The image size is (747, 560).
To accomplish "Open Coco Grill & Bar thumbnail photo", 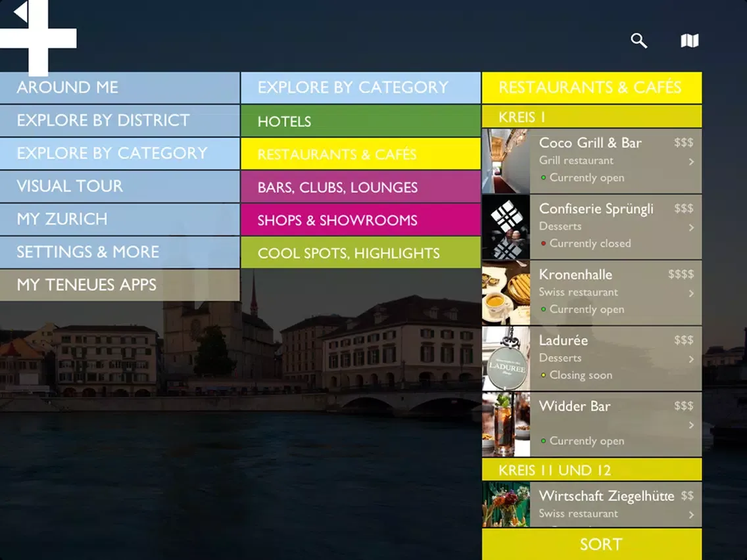I will (506, 161).
